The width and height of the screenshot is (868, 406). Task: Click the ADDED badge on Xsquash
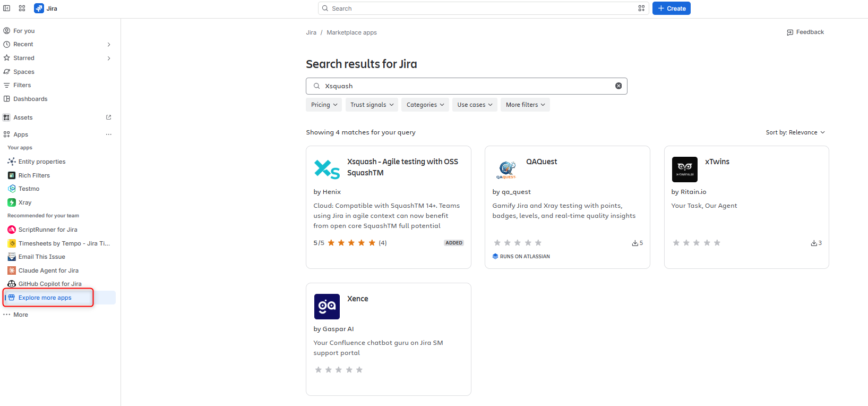click(x=454, y=243)
